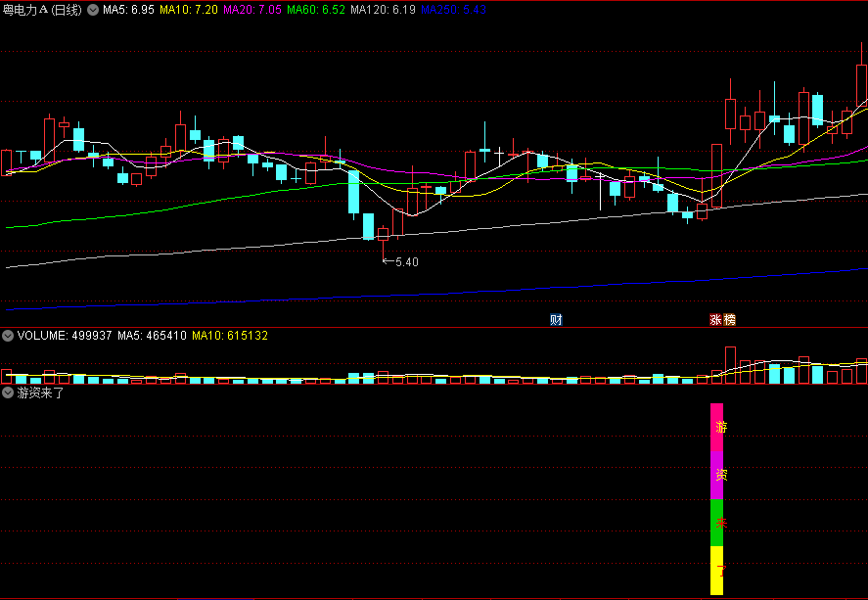868x600 pixels.
Task: Click the 榜 ranking marker icon
Action: (x=730, y=319)
